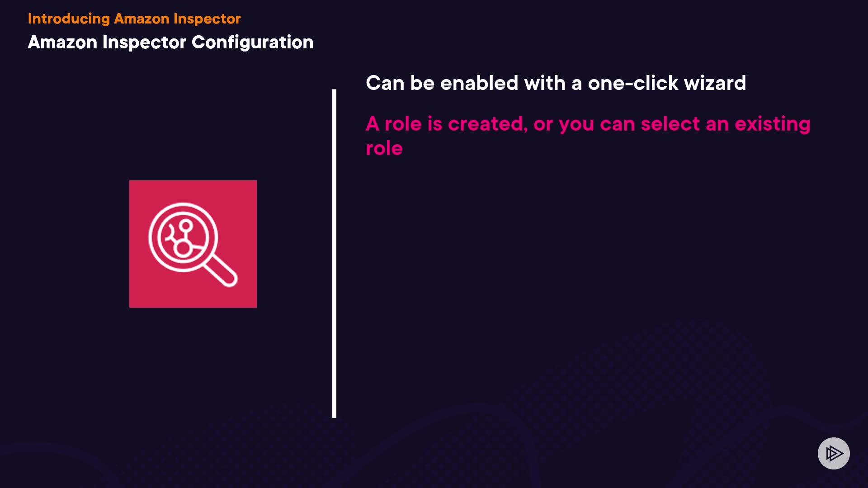
Task: Click the magnifying glass lens in Inspector icon
Action: point(183,237)
